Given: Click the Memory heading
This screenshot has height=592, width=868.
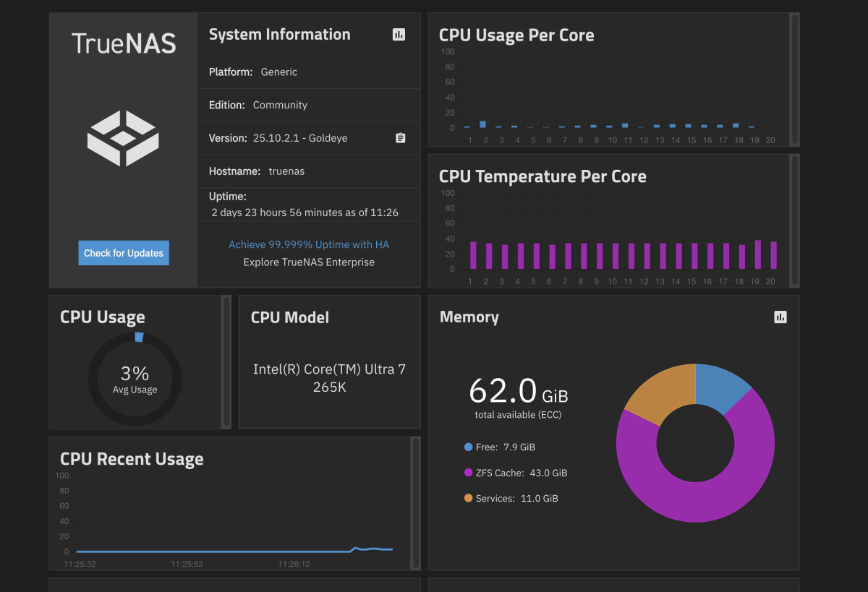Looking at the screenshot, I should point(469,317).
